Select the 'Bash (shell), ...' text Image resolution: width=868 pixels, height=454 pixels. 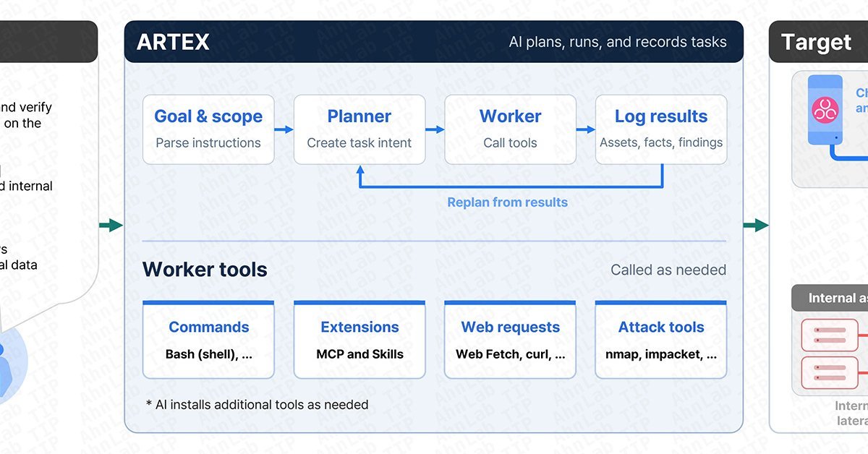[x=208, y=354]
